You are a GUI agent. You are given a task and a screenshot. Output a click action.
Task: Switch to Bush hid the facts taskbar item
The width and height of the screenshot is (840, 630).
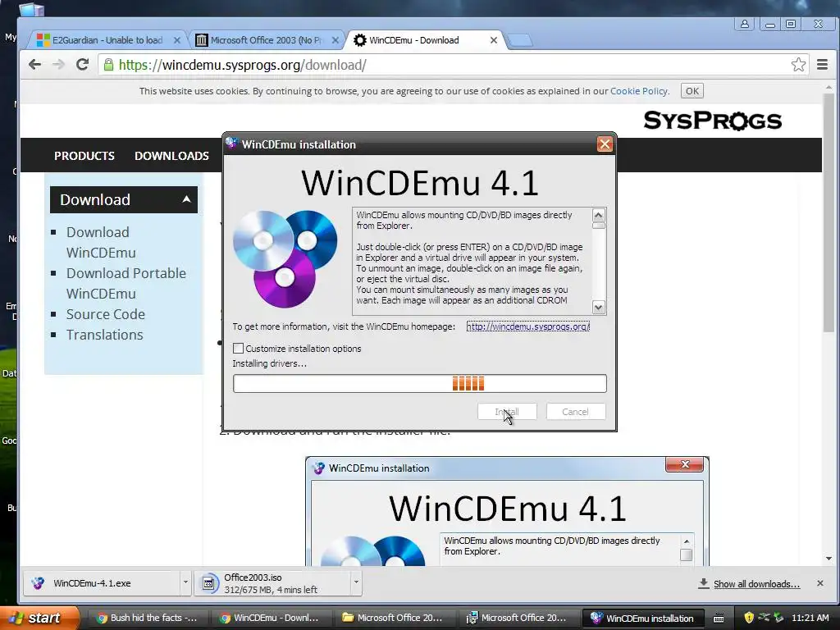coord(147,618)
